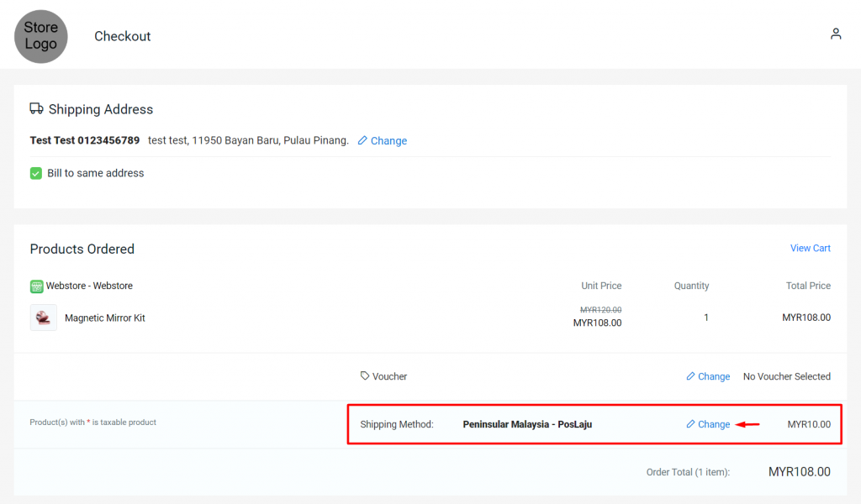
Task: Click the Voucher tag icon
Action: [365, 375]
